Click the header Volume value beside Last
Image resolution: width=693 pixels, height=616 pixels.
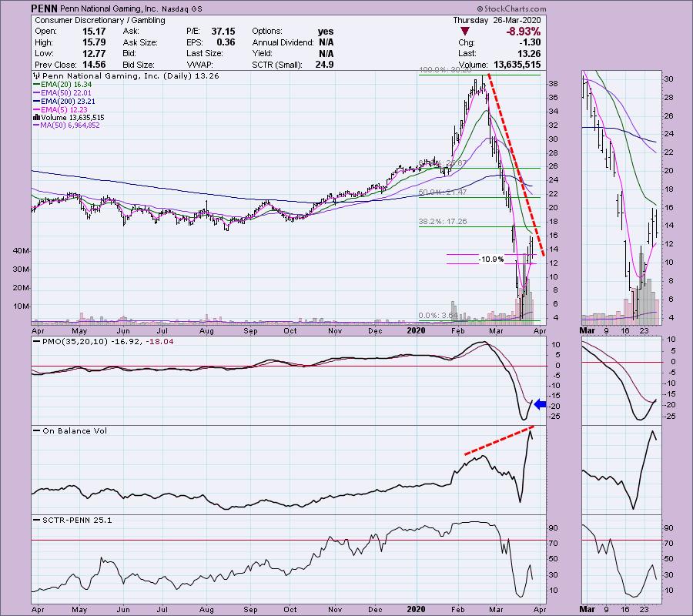[x=517, y=65]
